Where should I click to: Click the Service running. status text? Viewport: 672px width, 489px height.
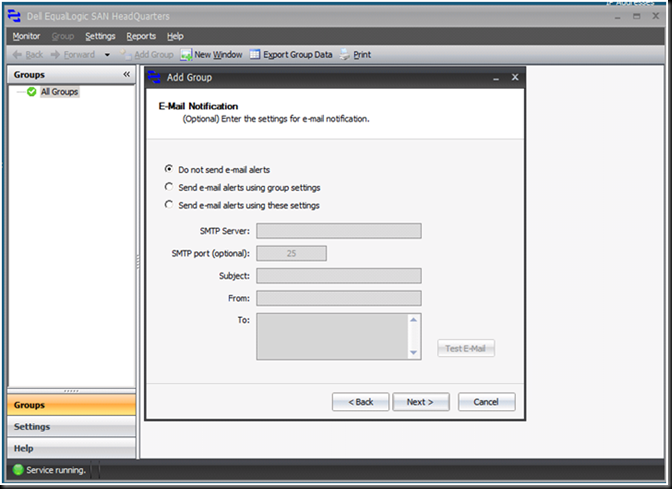[x=56, y=470]
